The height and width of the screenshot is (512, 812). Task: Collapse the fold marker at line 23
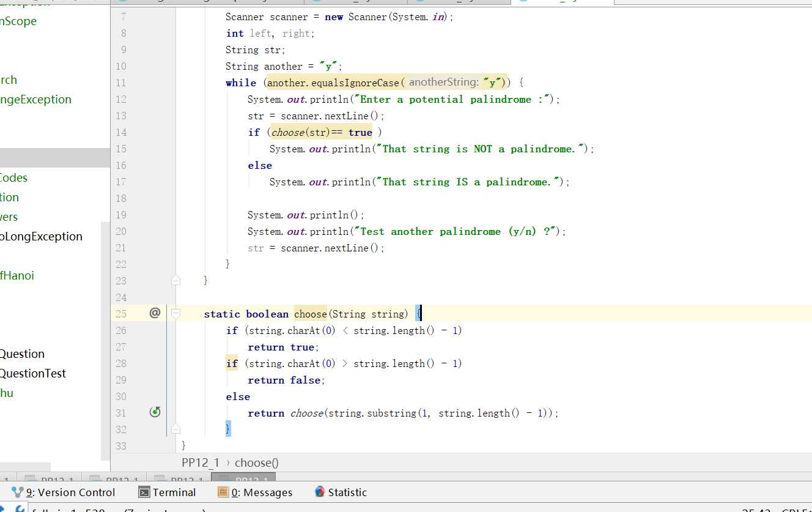pos(175,280)
